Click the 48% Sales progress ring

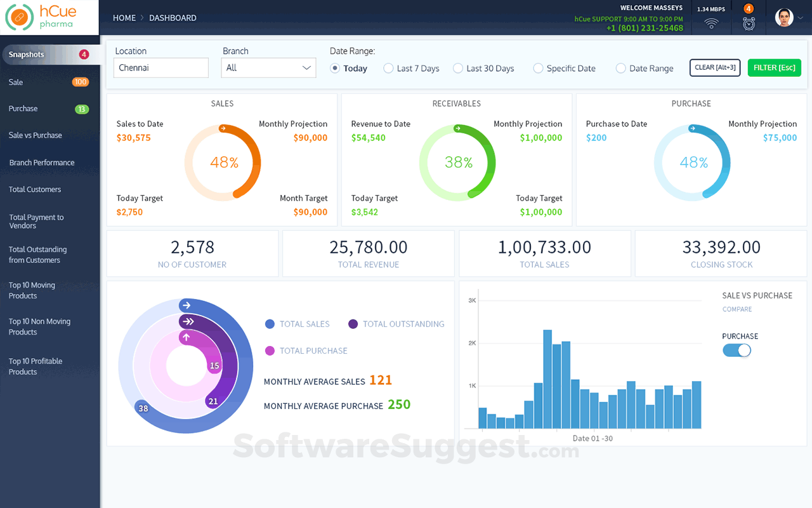click(x=223, y=162)
